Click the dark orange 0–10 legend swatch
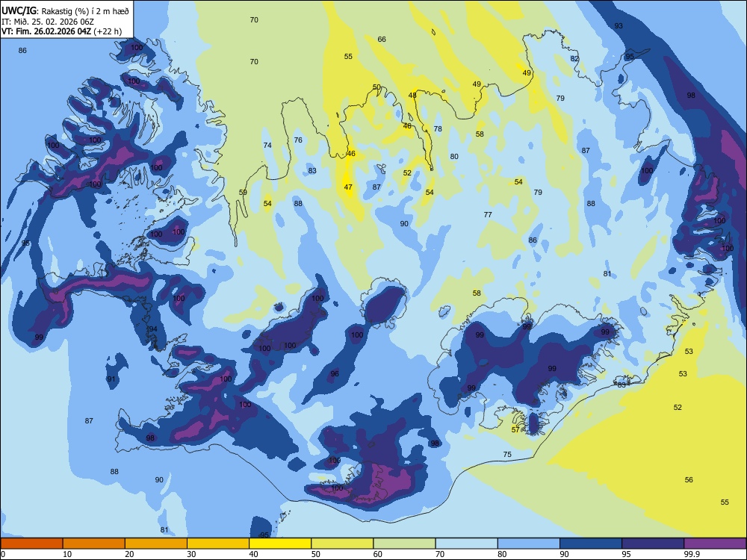Image resolution: width=747 pixels, height=560 pixels. [31, 544]
